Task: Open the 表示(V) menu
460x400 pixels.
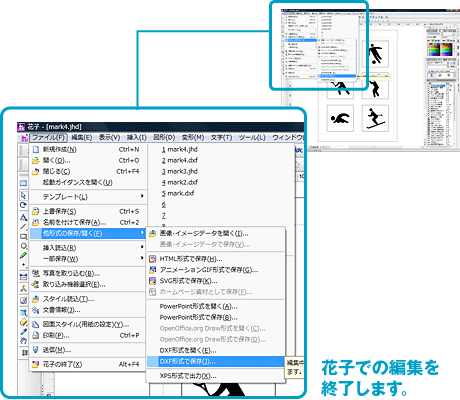Action: coord(109,138)
